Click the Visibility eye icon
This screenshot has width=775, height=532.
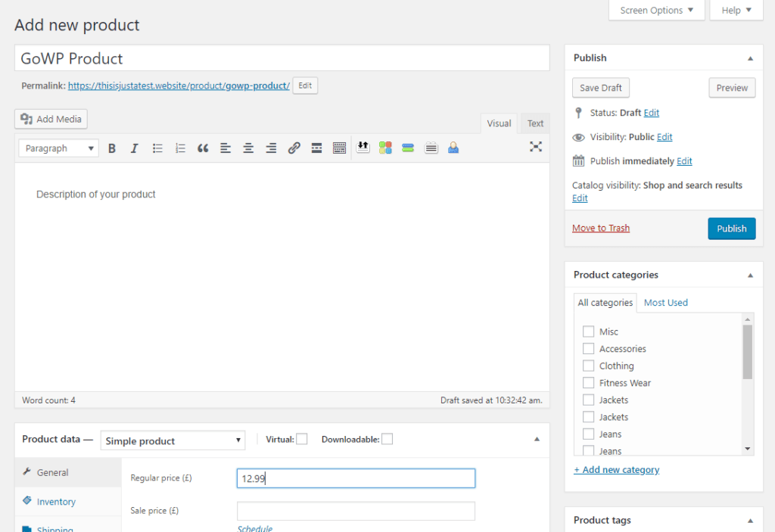point(578,138)
